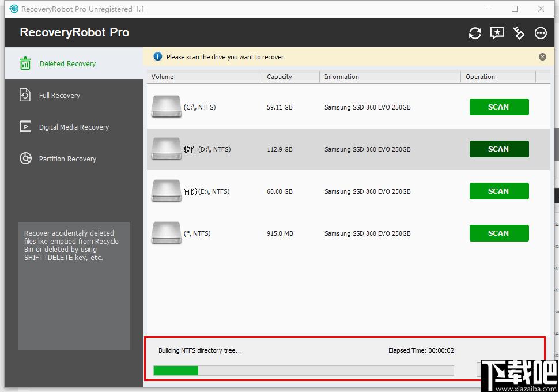This screenshot has width=559, height=392.
Task: Select the D:\ drive icon
Action: [166, 149]
